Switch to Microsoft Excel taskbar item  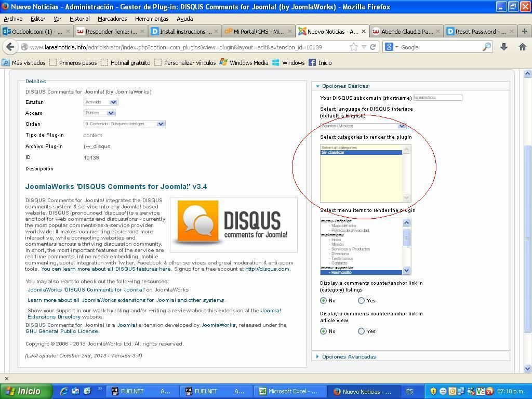tap(289, 391)
